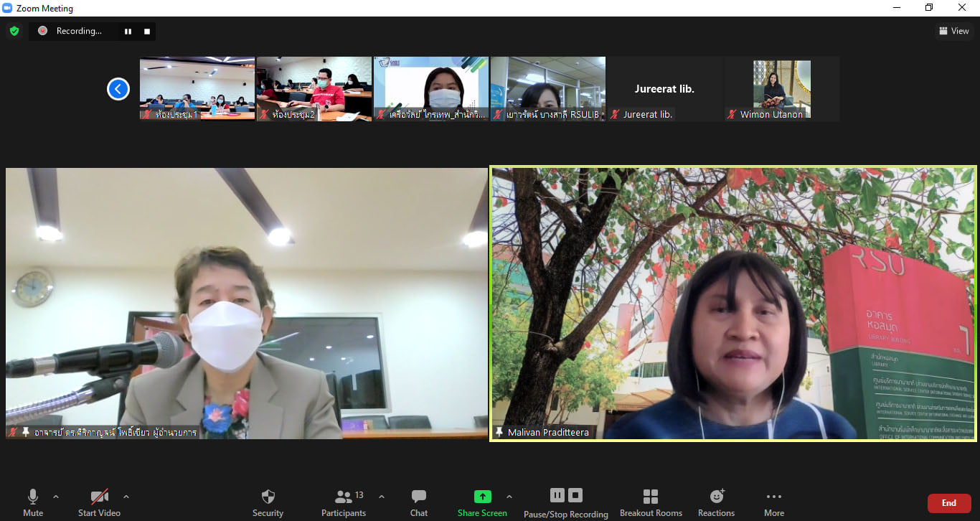
Task: Expand arrow next to Participants
Action: click(382, 497)
